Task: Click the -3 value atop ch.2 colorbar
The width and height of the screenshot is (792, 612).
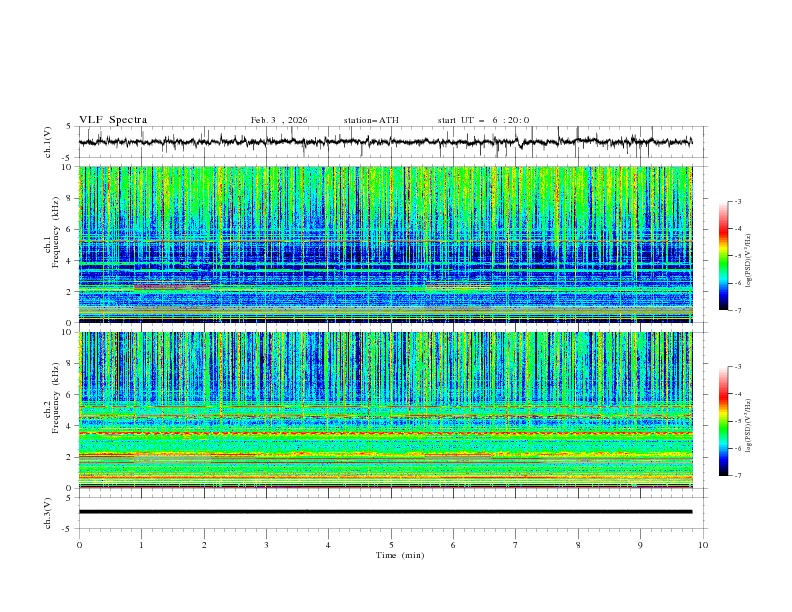Action: (x=737, y=368)
